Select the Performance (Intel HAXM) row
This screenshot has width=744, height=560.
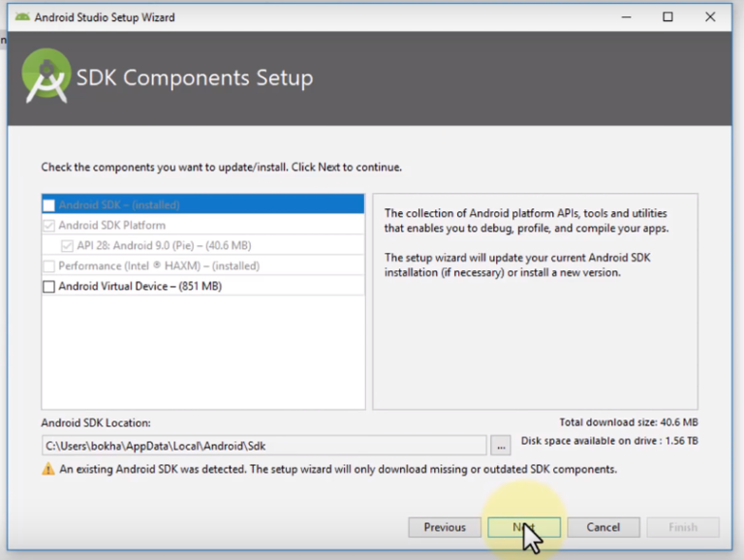pos(194,266)
